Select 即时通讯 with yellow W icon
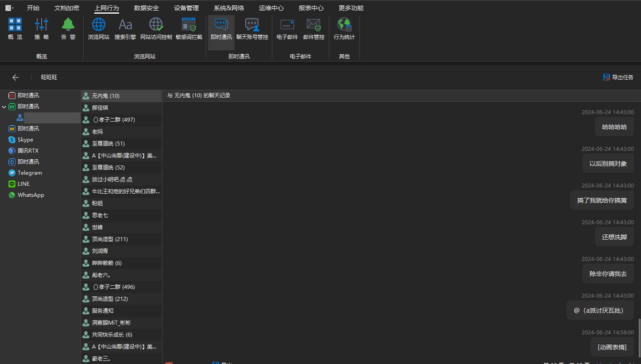The image size is (641, 364). 24,129
